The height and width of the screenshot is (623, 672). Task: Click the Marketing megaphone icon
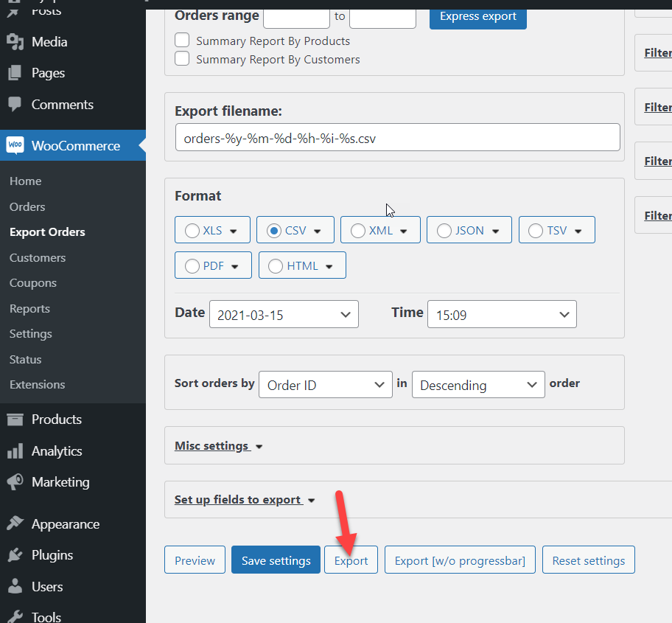tap(15, 482)
